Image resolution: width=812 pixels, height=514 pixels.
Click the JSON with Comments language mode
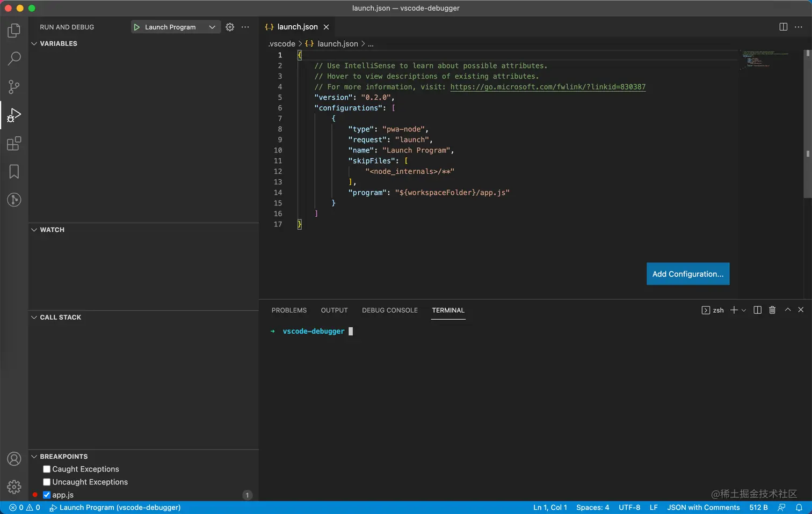click(703, 508)
